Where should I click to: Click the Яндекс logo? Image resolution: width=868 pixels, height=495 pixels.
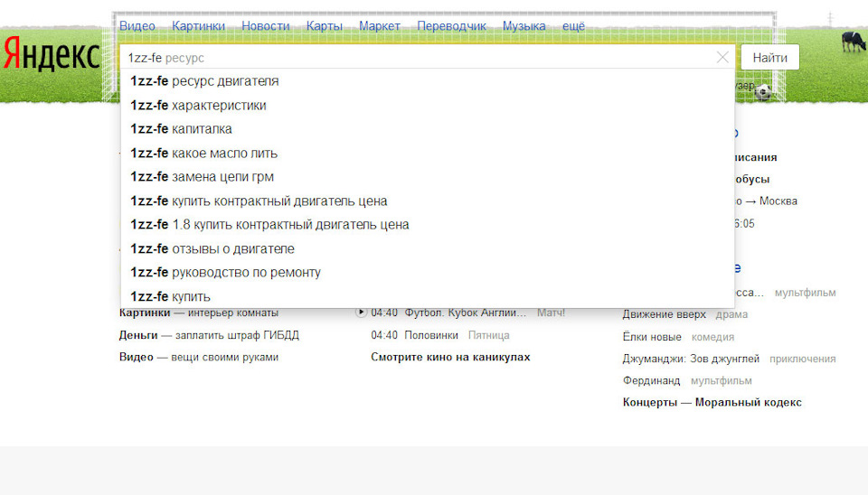[x=52, y=53]
